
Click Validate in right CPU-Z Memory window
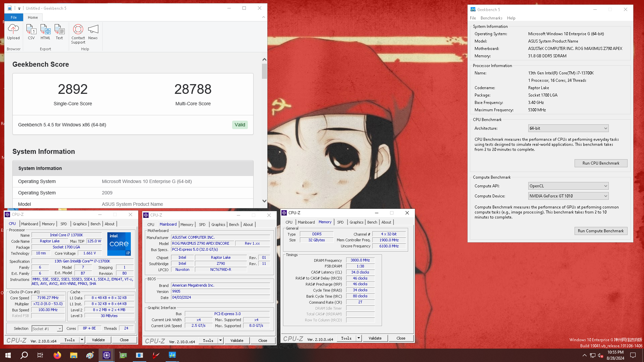coord(375,338)
